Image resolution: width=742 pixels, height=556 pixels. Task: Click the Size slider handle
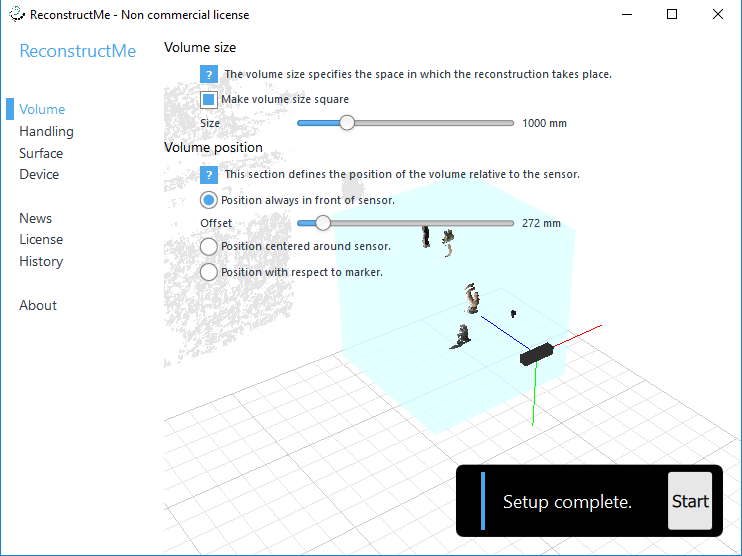(347, 123)
